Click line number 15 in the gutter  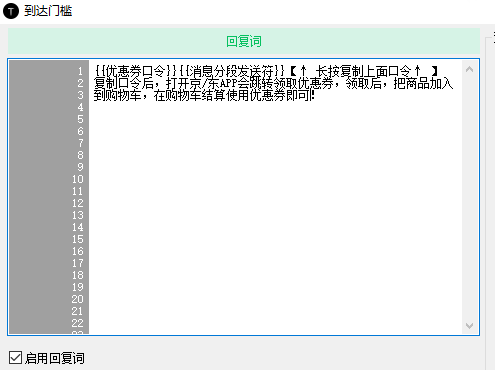tap(78, 239)
